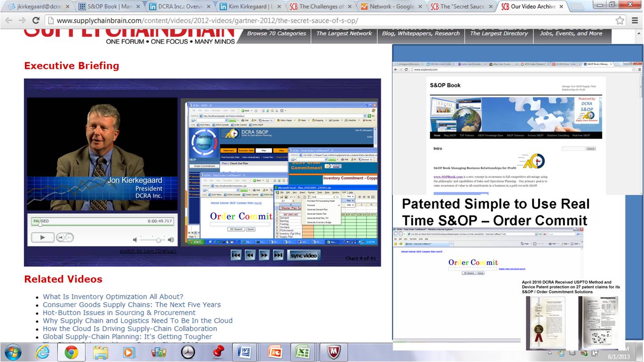
Task: Switch to the Network - Google tab
Action: click(x=391, y=7)
